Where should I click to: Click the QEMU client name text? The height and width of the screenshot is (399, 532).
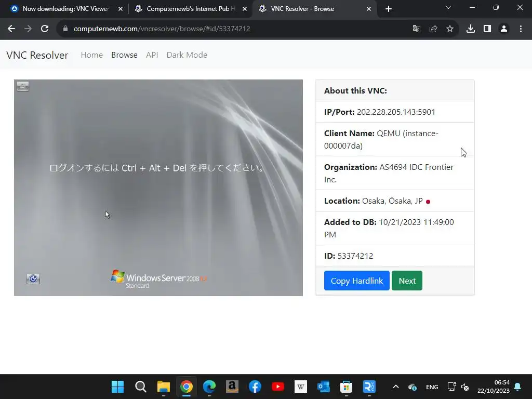381,139
